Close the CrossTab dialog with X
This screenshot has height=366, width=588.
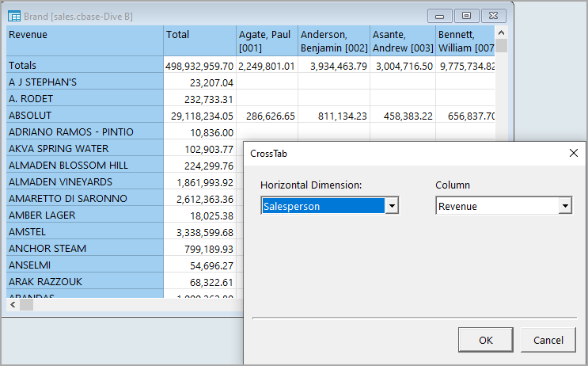tap(574, 153)
